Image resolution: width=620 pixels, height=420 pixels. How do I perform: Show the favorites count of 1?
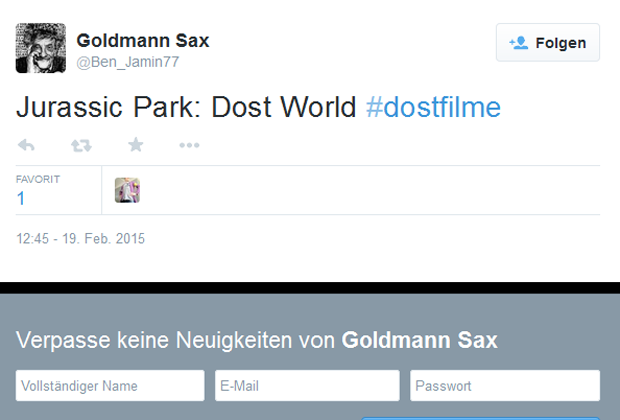(x=21, y=199)
